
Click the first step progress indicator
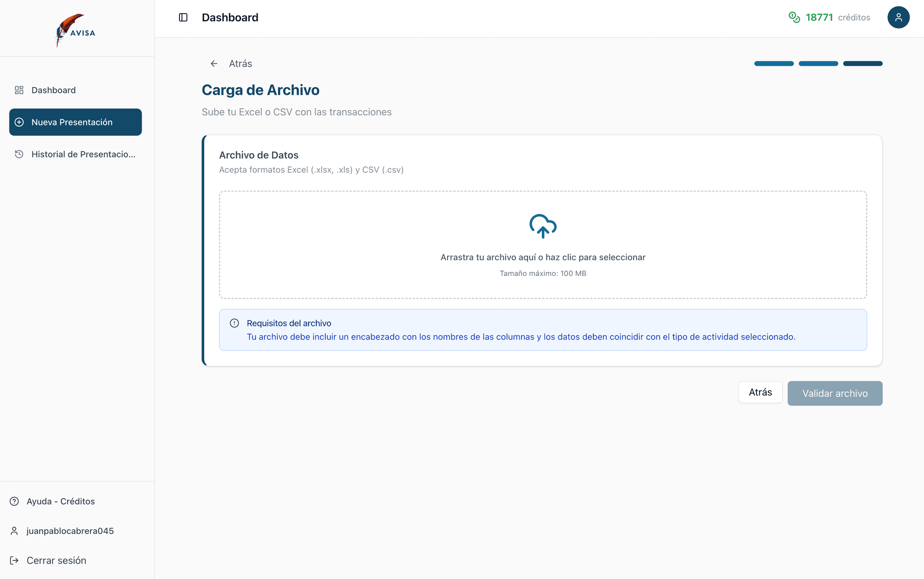click(x=774, y=63)
